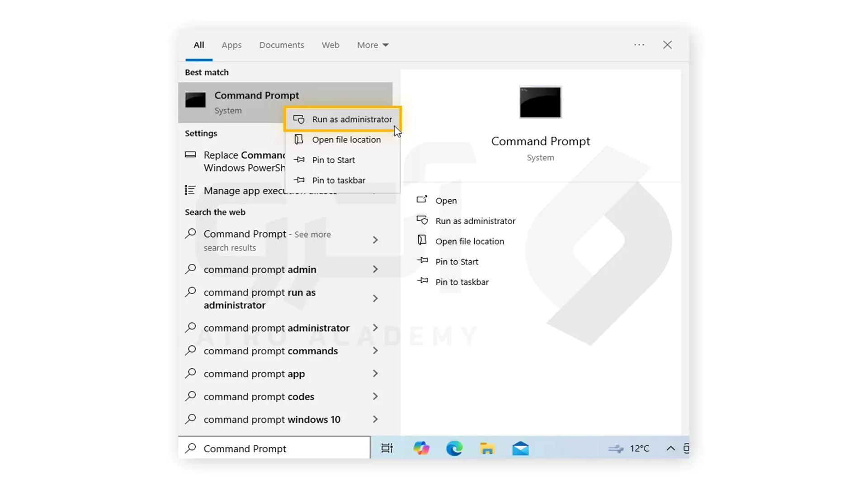Show hidden system tray icons chevron
The height and width of the screenshot is (488, 868).
pyautogui.click(x=670, y=448)
